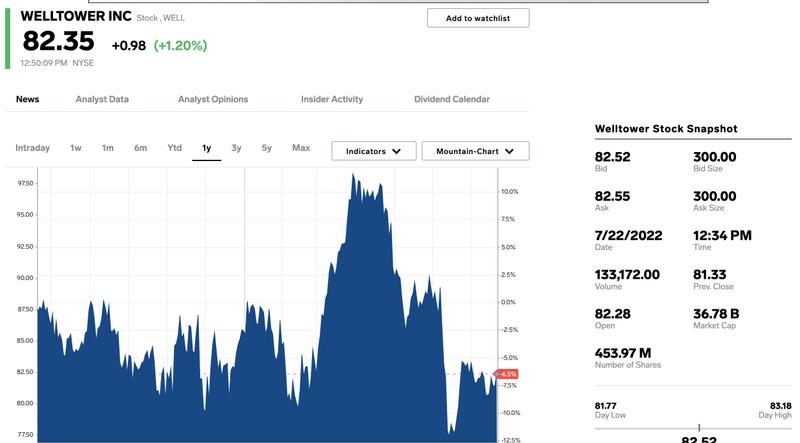Image resolution: width=800 pixels, height=443 pixels.
Task: Switch to the Analyst Data tab
Action: tap(102, 99)
